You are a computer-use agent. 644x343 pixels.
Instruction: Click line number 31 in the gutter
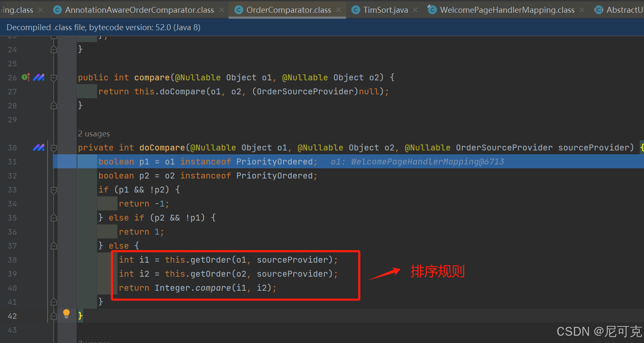click(x=12, y=162)
